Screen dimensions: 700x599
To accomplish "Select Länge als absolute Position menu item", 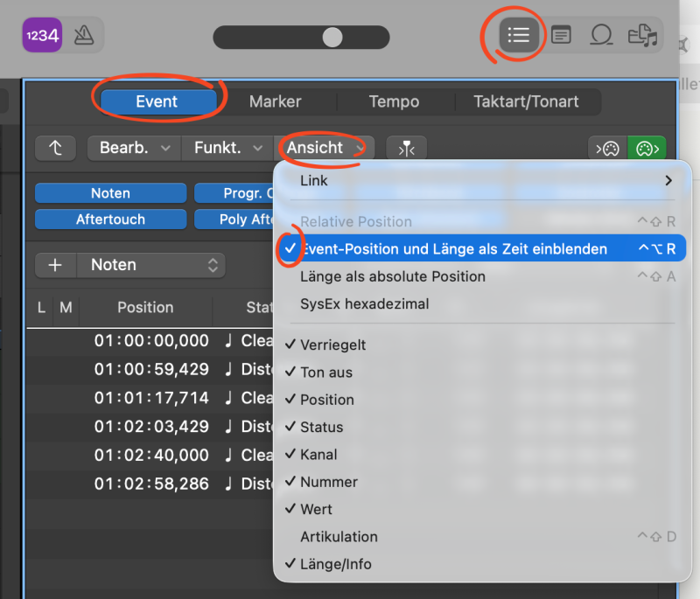I will (x=392, y=276).
